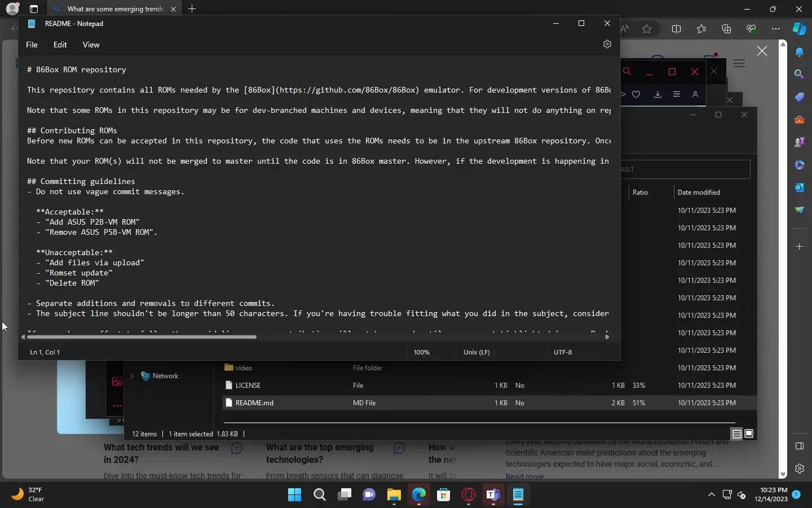Image resolution: width=812 pixels, height=508 pixels.
Task: Open the File menu in Notepad
Action: (x=32, y=45)
